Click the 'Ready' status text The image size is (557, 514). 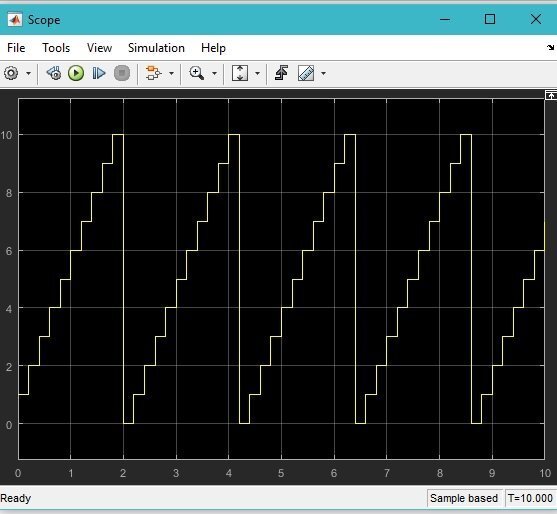16,498
